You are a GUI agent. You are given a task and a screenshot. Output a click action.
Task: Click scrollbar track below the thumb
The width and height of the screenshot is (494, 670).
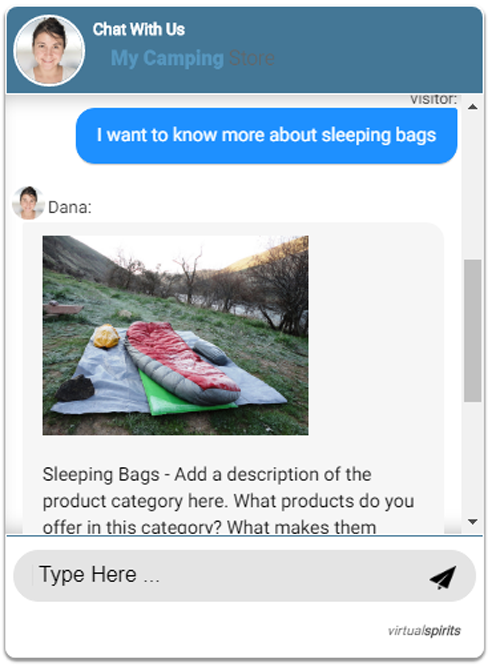click(x=473, y=459)
